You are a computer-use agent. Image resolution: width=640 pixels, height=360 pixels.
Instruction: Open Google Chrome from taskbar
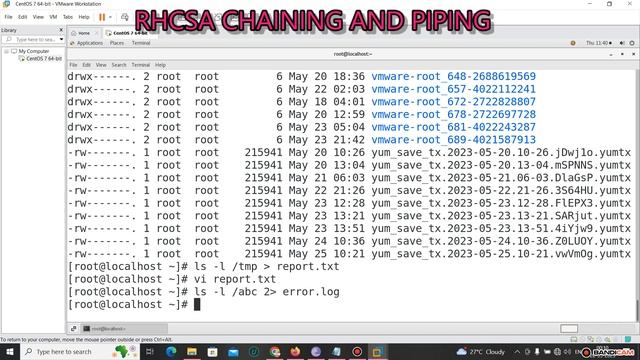coord(275,351)
